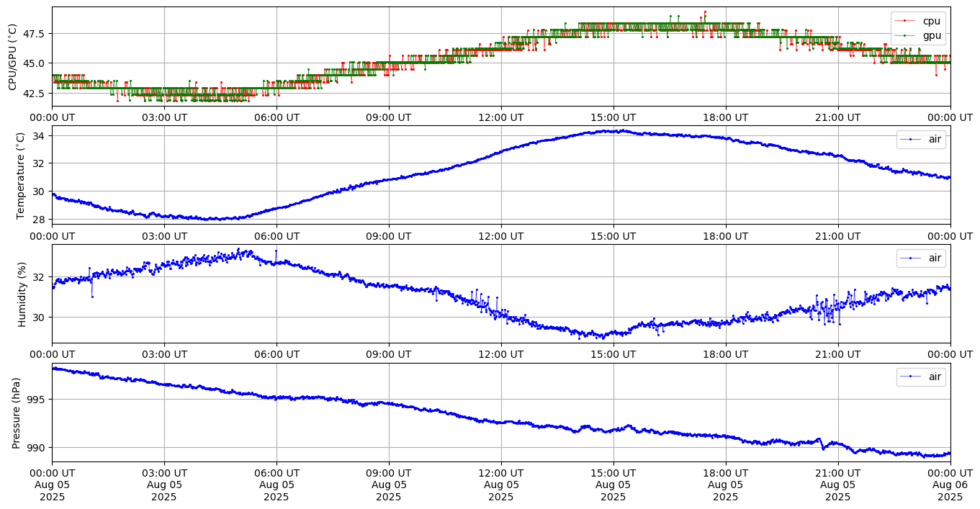
Task: Click the "air" legend in Pressure plot
Action: [x=921, y=376]
